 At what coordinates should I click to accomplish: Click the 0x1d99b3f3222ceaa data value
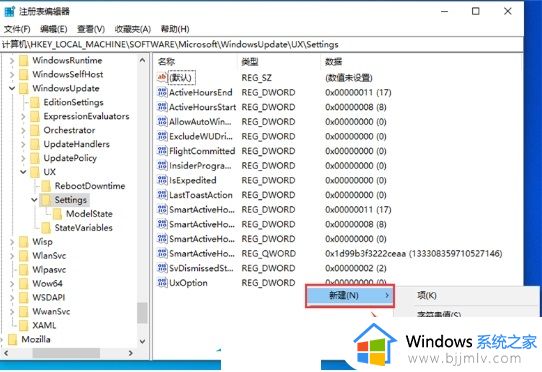point(413,253)
